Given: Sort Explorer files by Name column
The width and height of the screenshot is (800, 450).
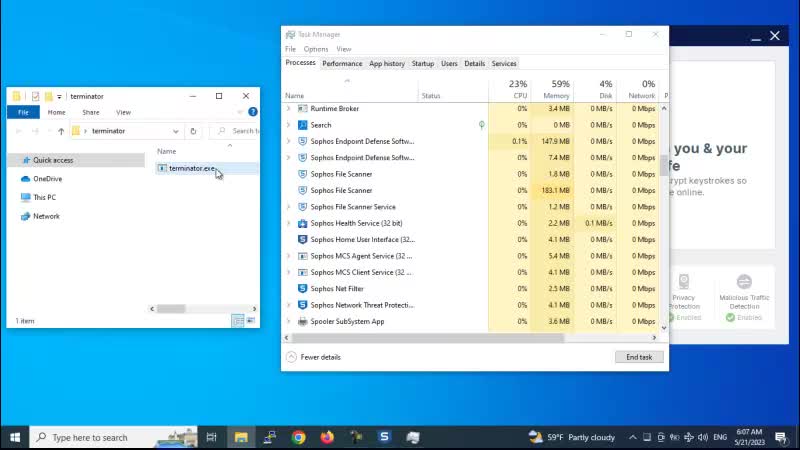Looking at the screenshot, I should 166,152.
